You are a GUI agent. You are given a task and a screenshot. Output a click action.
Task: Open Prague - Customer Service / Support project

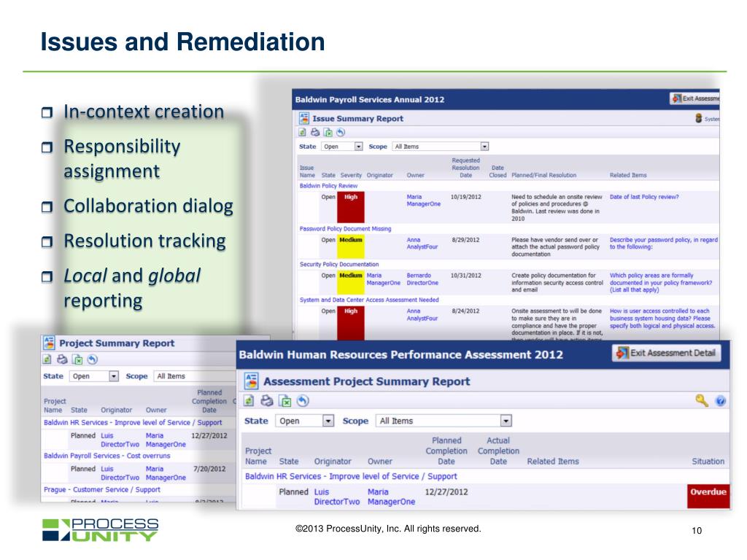click(102, 489)
